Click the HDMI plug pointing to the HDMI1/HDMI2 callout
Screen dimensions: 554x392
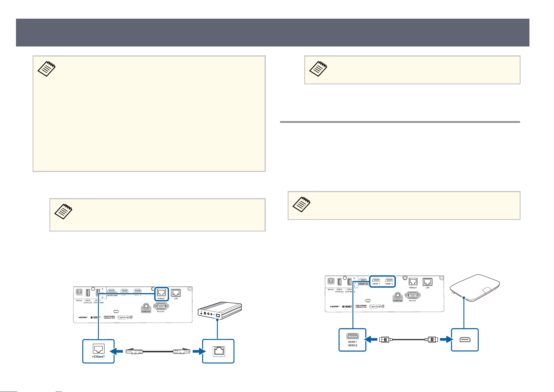tap(386, 340)
